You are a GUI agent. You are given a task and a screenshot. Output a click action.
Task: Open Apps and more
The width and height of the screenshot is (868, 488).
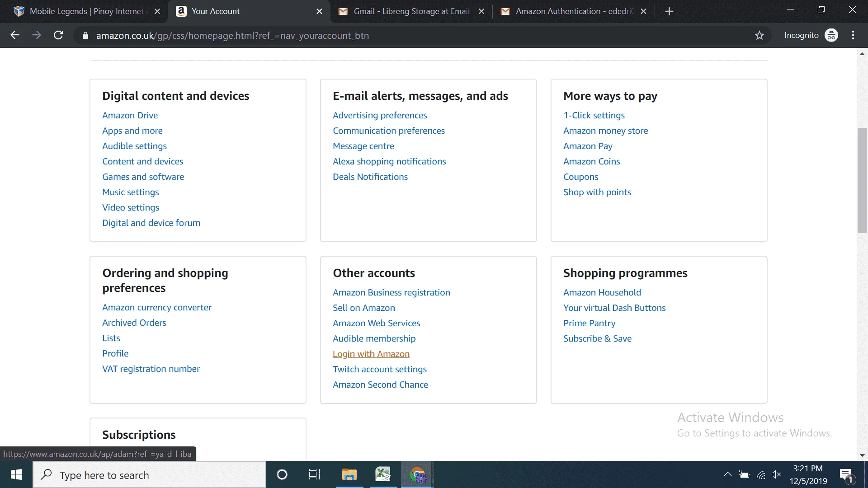(132, 131)
